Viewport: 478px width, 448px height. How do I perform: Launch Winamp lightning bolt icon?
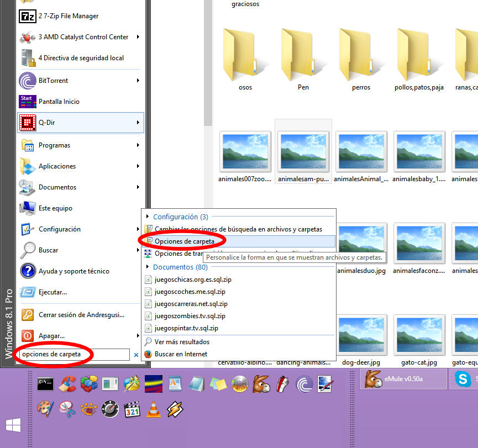click(x=175, y=409)
